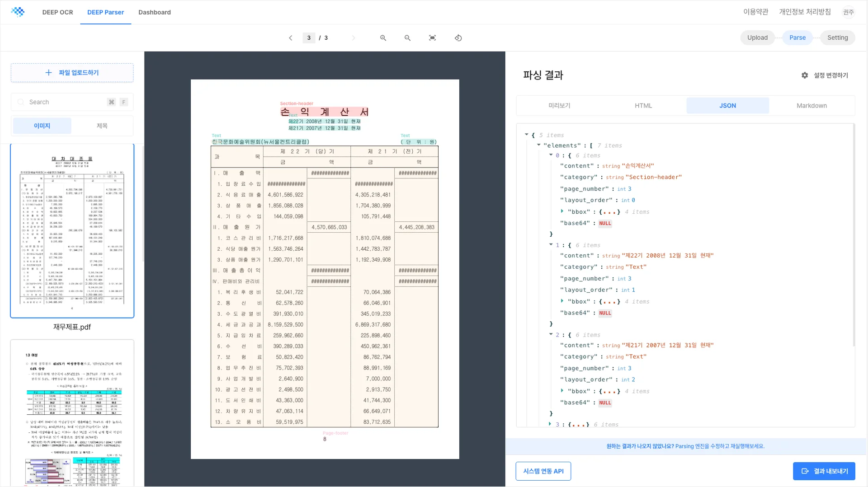Viewport: 868px width, 487px height.
Task: Click the DEEP service logo icon
Action: pyautogui.click(x=18, y=12)
